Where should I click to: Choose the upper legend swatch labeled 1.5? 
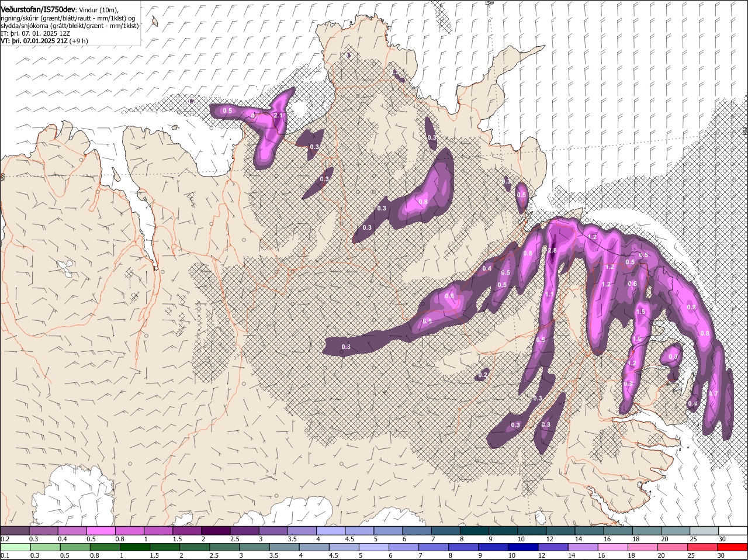(x=187, y=530)
